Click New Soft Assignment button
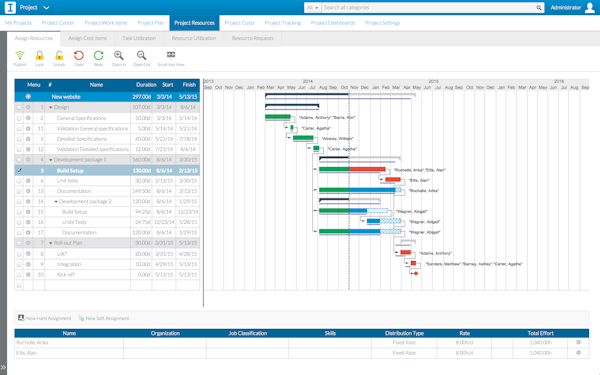This screenshot has height=375, width=600. (104, 318)
